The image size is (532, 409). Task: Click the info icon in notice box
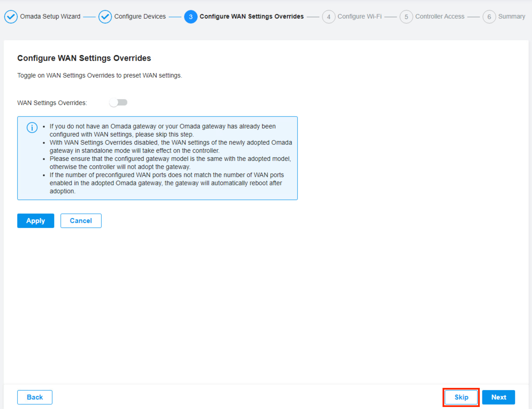tap(32, 127)
